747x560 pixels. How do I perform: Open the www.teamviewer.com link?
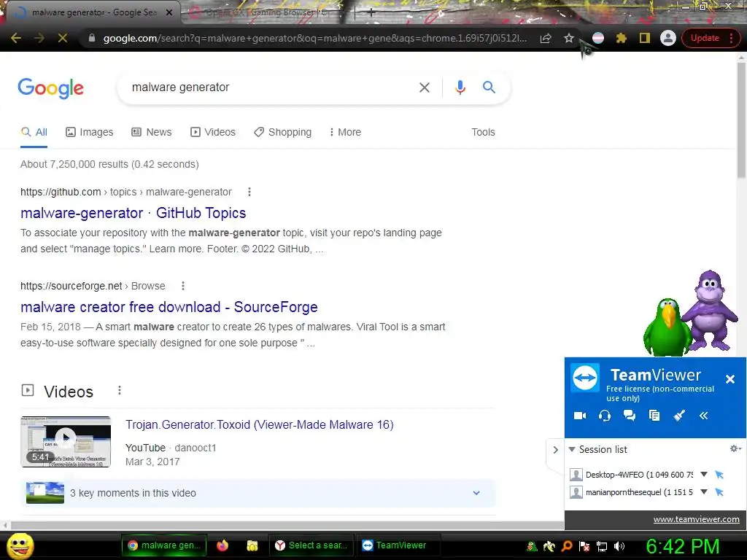[x=696, y=519]
